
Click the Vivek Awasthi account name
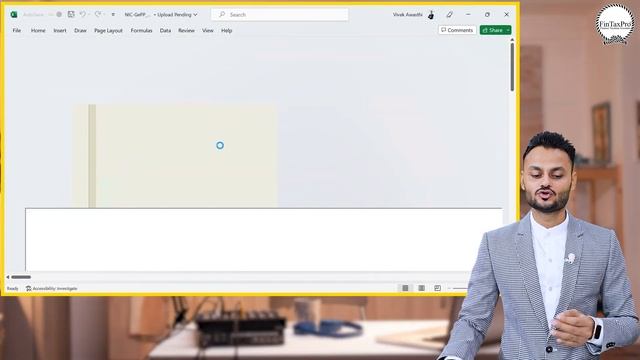point(407,14)
